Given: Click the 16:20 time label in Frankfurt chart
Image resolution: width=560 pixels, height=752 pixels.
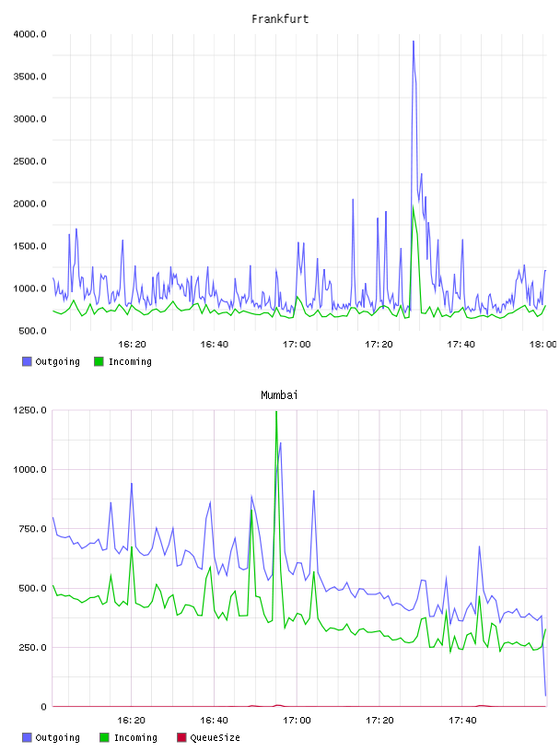Looking at the screenshot, I should pyautogui.click(x=132, y=345).
